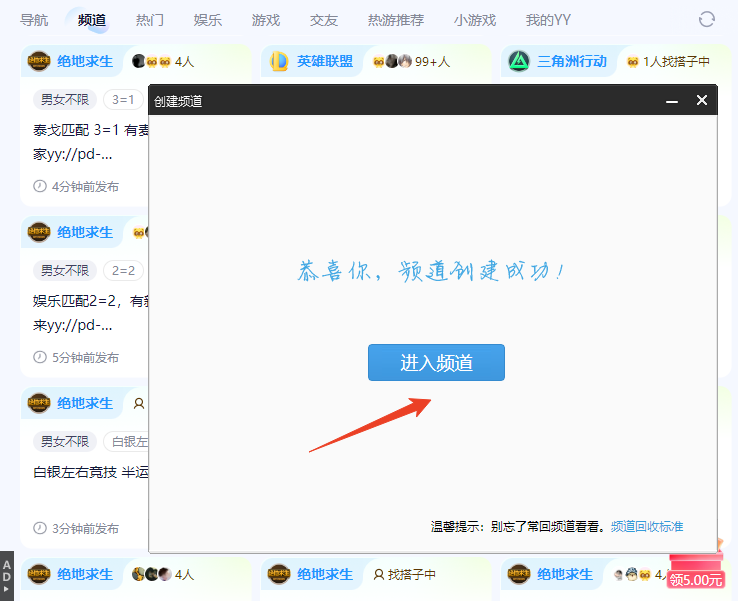Open the 交友 tab
The image size is (738, 601).
324,20
